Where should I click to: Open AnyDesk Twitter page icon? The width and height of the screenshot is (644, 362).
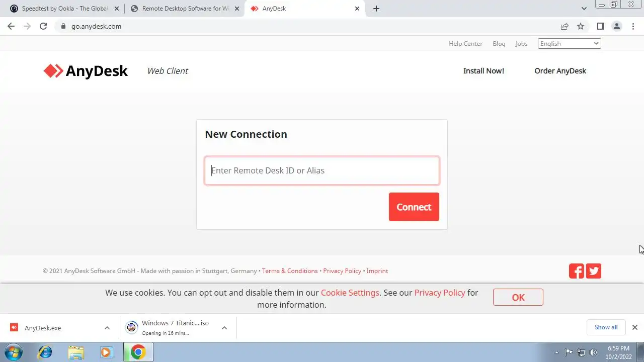[x=594, y=271]
